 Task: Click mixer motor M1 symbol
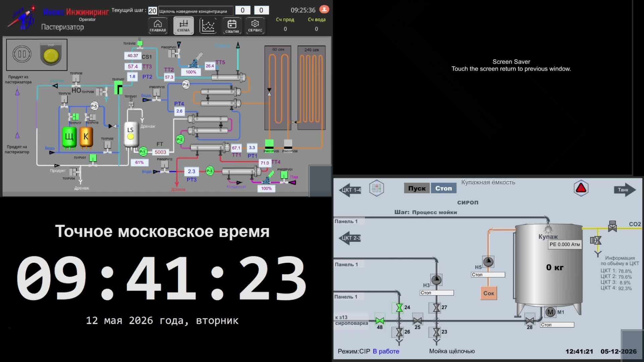point(550,312)
